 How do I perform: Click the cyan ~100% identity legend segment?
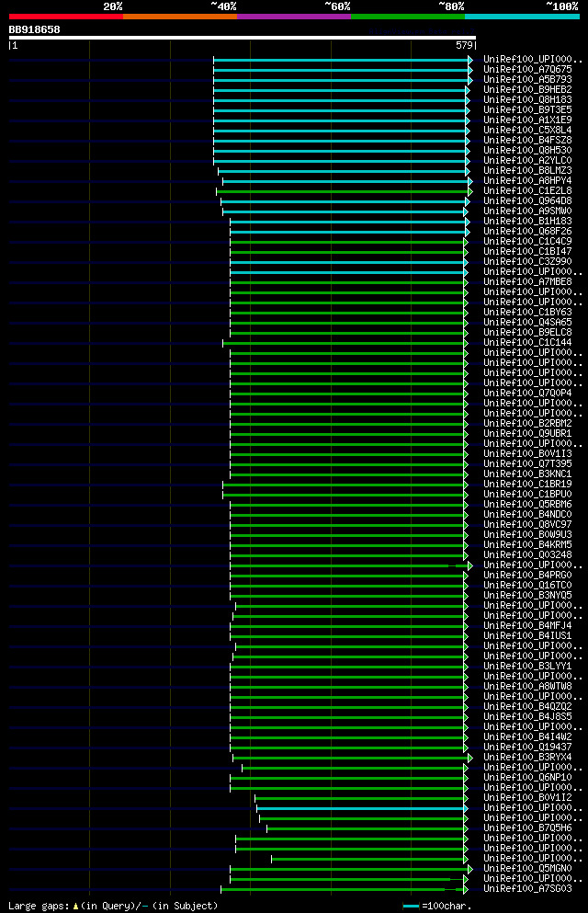[522, 17]
